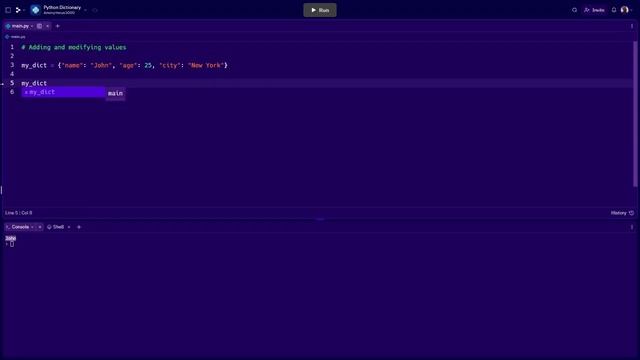
Task: Close the Console tab
Action: click(40, 227)
